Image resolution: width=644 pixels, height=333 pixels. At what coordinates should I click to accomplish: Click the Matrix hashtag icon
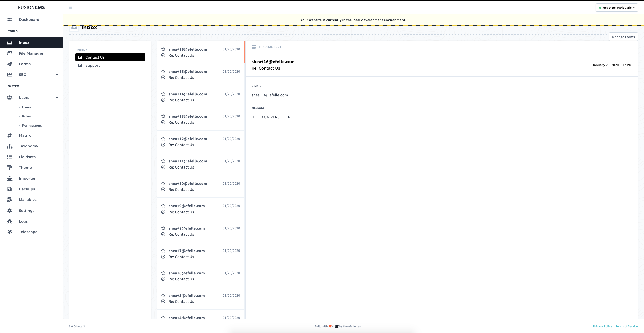[10, 135]
